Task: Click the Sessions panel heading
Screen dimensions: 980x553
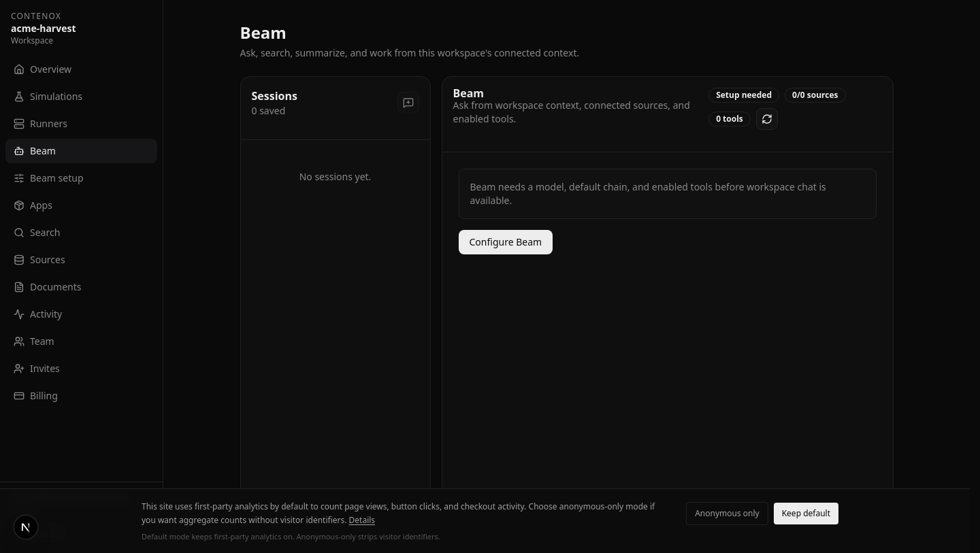Action: (274, 96)
